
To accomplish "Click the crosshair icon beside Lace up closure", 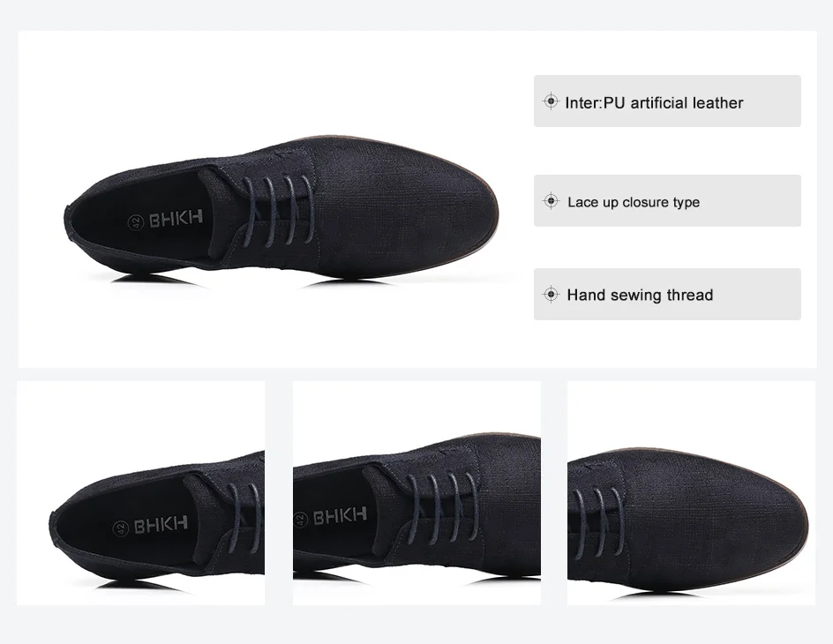I will click(x=551, y=200).
